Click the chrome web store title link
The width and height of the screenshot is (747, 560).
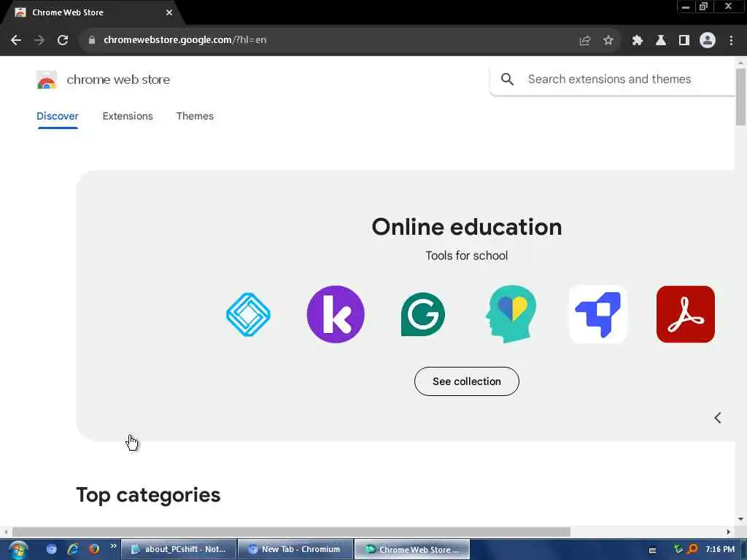[x=118, y=79]
